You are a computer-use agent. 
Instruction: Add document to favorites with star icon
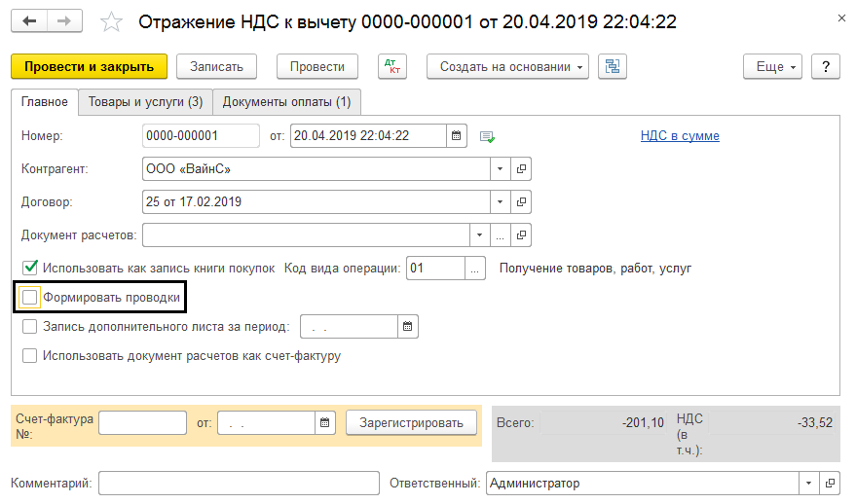point(113,21)
